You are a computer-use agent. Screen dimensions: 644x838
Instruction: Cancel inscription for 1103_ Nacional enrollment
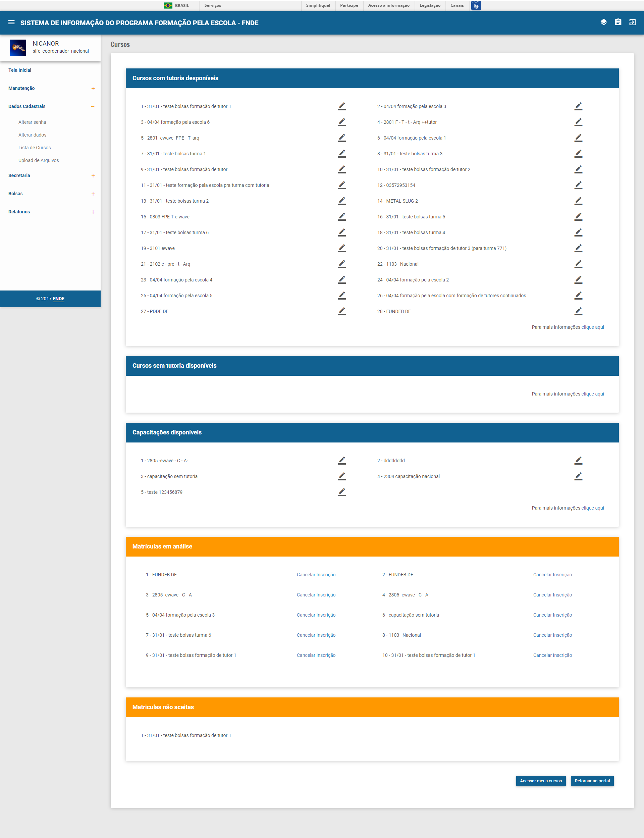click(552, 635)
